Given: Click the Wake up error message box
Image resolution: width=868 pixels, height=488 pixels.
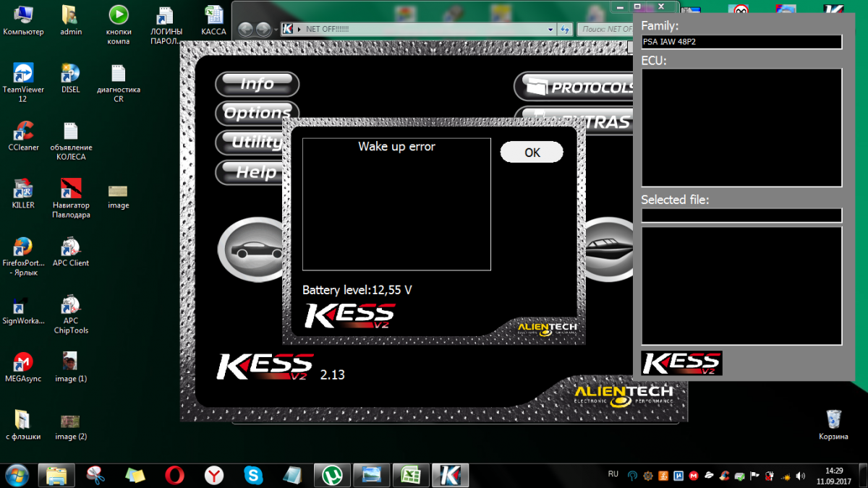Looking at the screenshot, I should 396,205.
